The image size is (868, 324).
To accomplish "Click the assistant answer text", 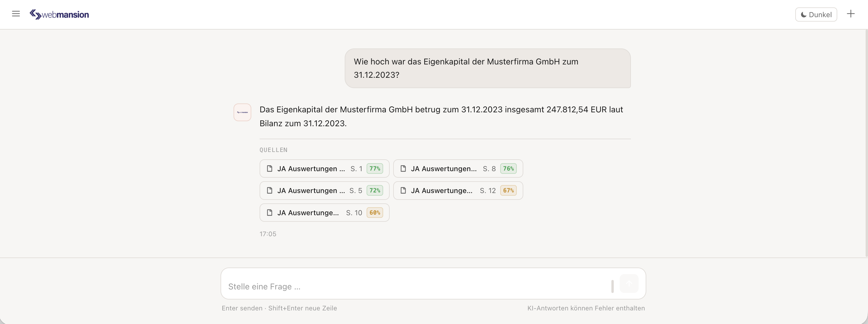I will [x=441, y=116].
